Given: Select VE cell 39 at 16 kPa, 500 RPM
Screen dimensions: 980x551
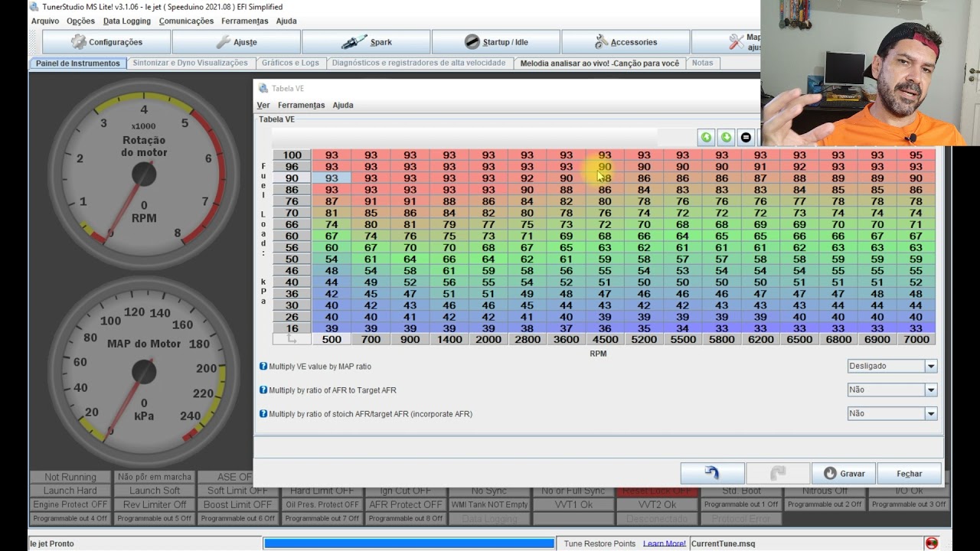Looking at the screenshot, I should [x=332, y=328].
